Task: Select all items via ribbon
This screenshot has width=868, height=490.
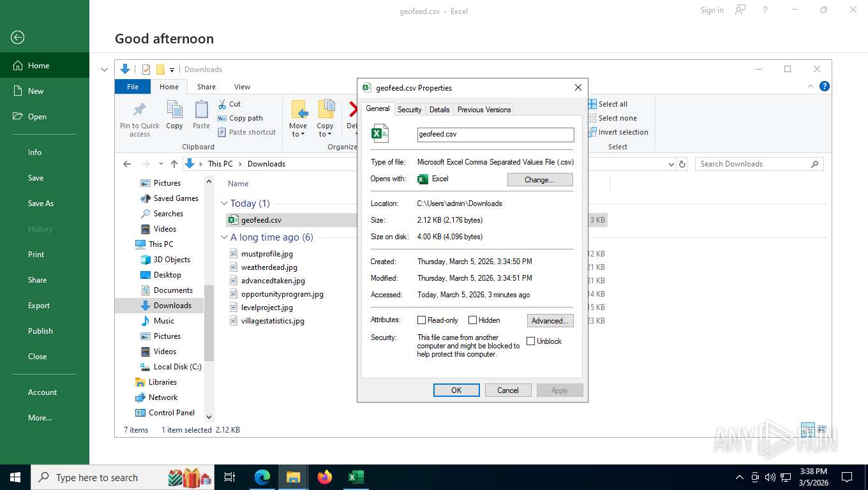Action: 608,104
